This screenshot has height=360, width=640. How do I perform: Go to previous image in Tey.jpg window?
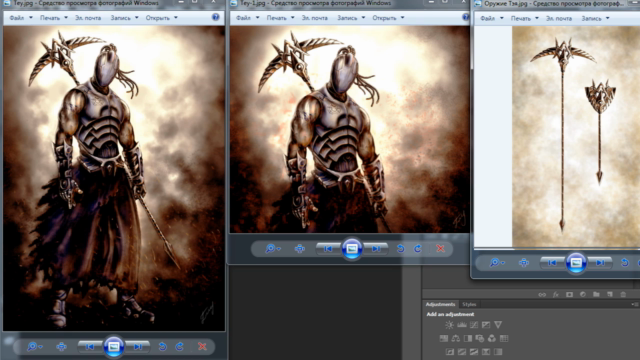[x=90, y=347]
